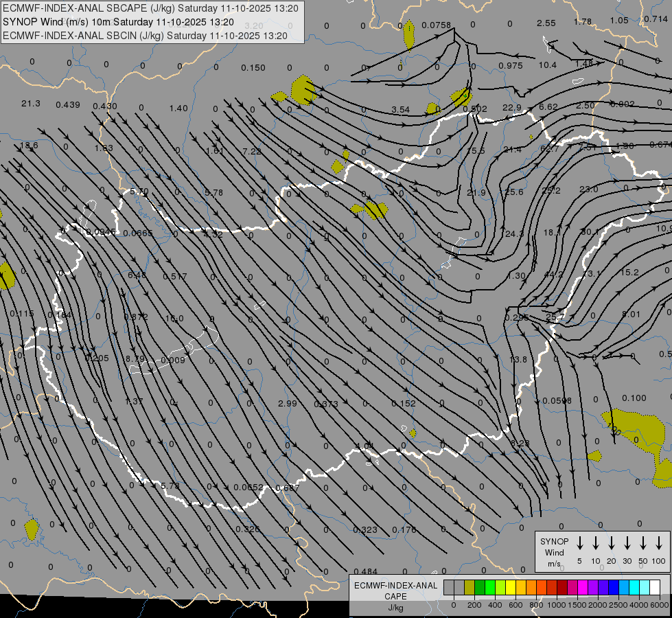This screenshot has height=618, width=672.
Task: Pick the magenta CAPE legend swatch
Action: coord(583,587)
